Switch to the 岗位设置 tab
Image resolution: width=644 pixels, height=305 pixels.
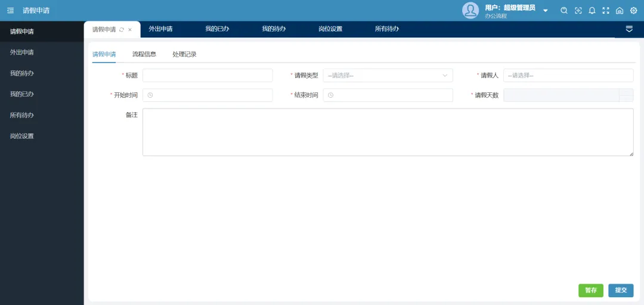330,29
